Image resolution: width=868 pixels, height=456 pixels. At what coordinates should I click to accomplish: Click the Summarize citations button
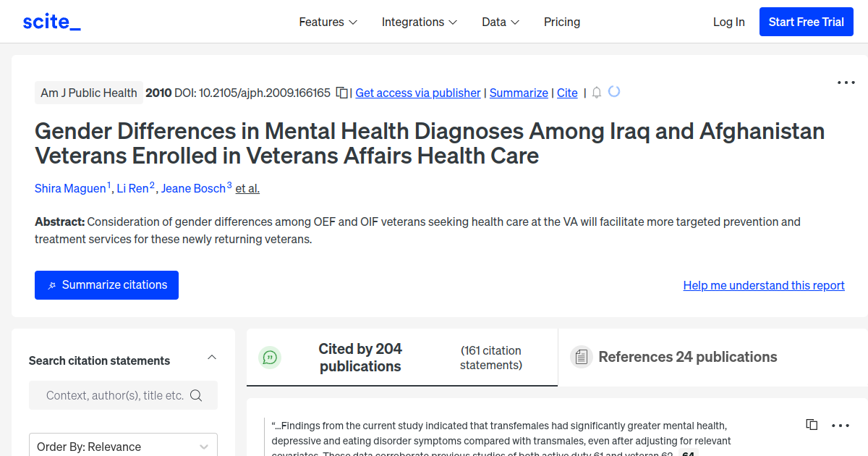(106, 285)
